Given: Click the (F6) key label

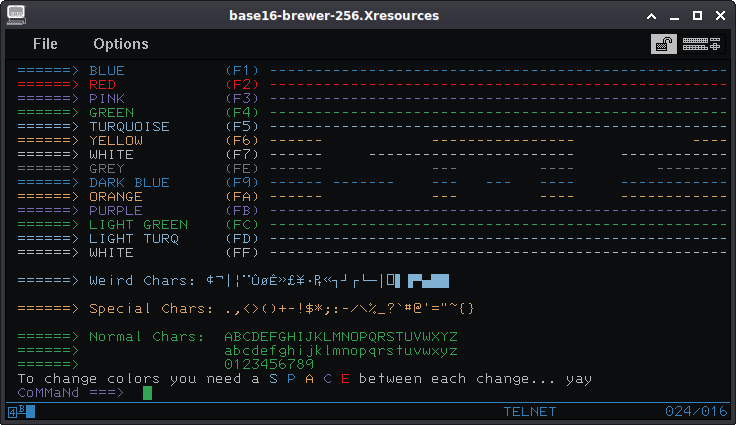Looking at the screenshot, I should pyautogui.click(x=242, y=140).
